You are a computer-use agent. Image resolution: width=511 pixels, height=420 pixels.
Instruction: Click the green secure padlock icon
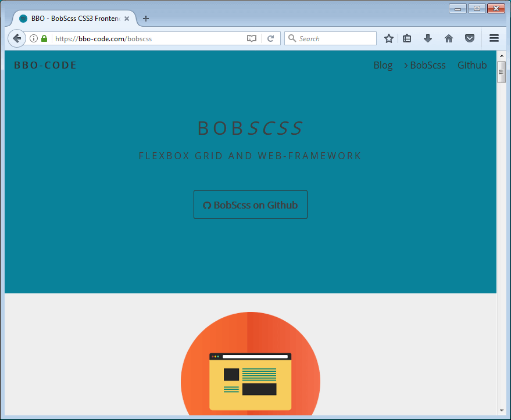[x=44, y=38]
